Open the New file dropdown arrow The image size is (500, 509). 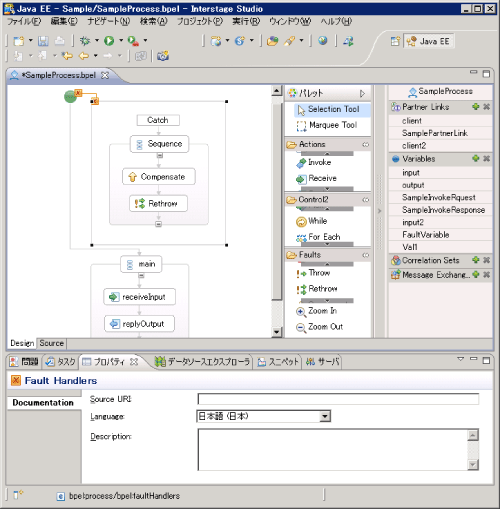(30, 40)
